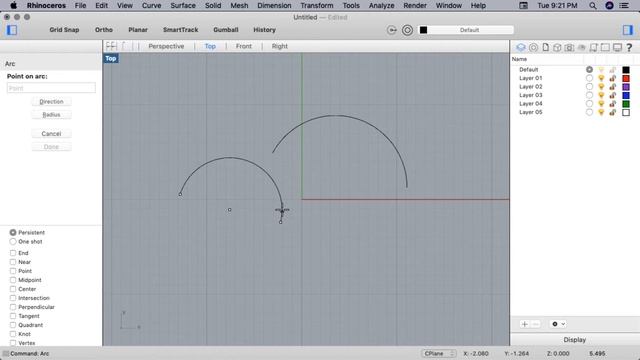Change Layer 04 green color swatch
The height and width of the screenshot is (360, 640).
[626, 104]
